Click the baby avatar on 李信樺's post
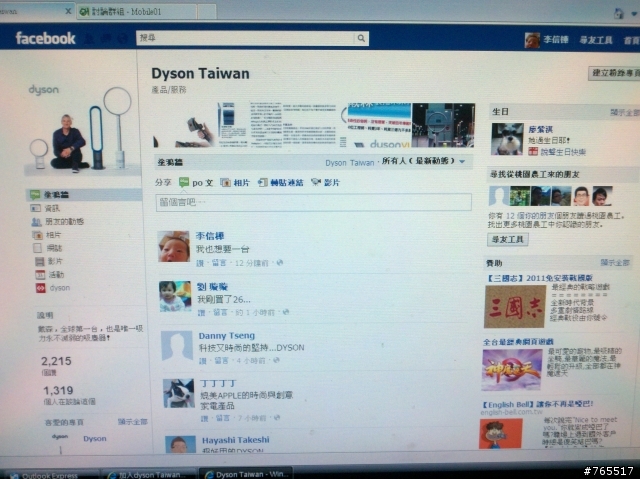The height and width of the screenshot is (479, 640). point(174,246)
